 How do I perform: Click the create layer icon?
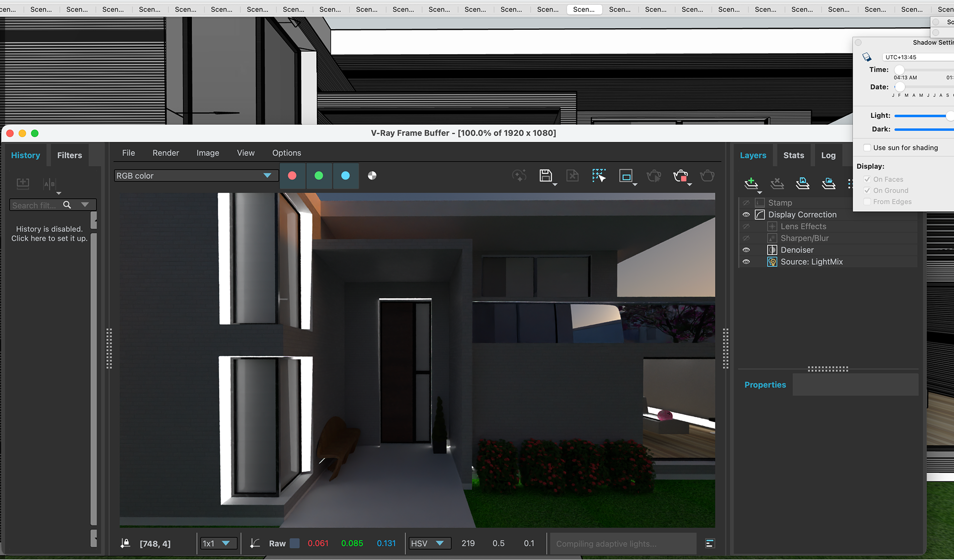tap(751, 183)
